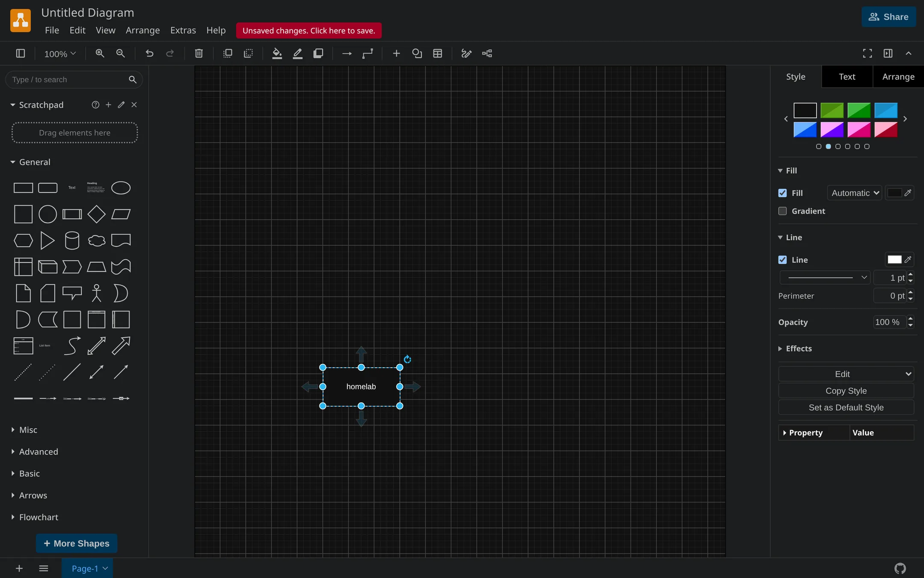Click the Zoom Out magnifier icon

click(x=121, y=54)
